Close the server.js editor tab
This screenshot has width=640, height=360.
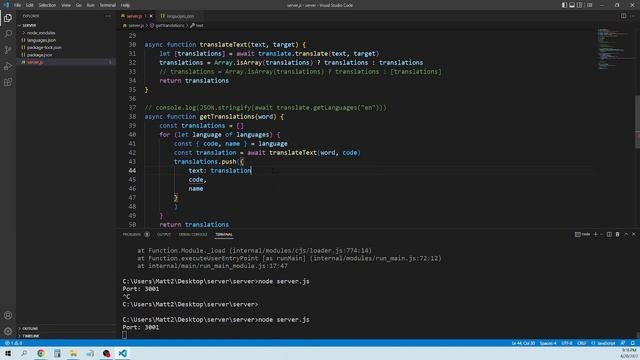point(151,16)
